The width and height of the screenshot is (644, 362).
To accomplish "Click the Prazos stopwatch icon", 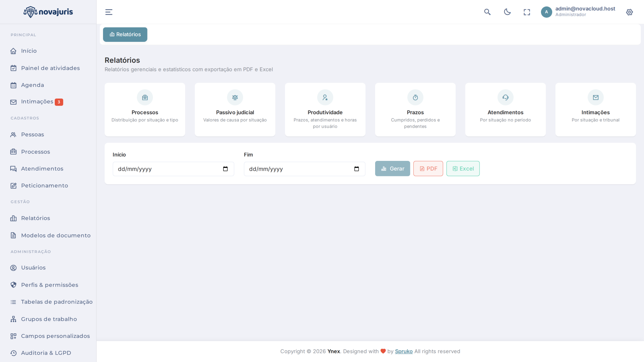I will [415, 97].
